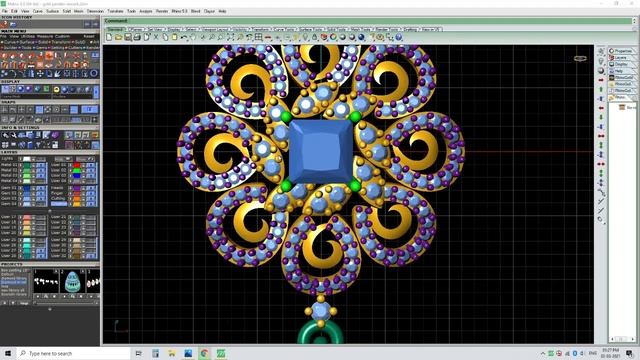
Task: Open the second dropdown atop the Layers panel
Action: coord(85,158)
